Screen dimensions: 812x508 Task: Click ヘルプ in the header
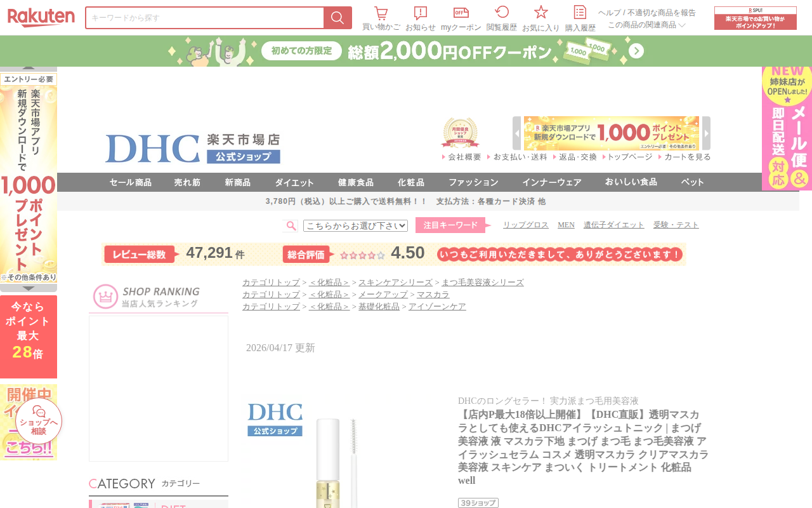pyautogui.click(x=610, y=13)
